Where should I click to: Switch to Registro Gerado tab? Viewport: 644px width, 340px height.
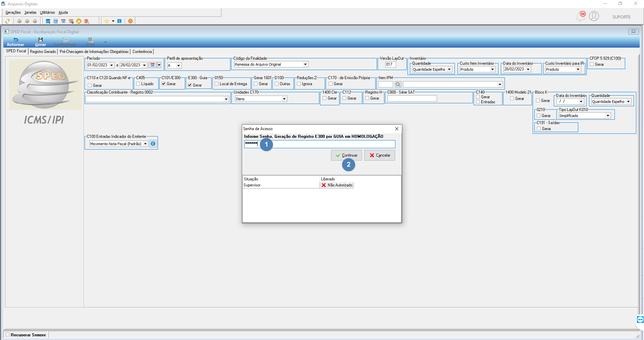pyautogui.click(x=43, y=52)
